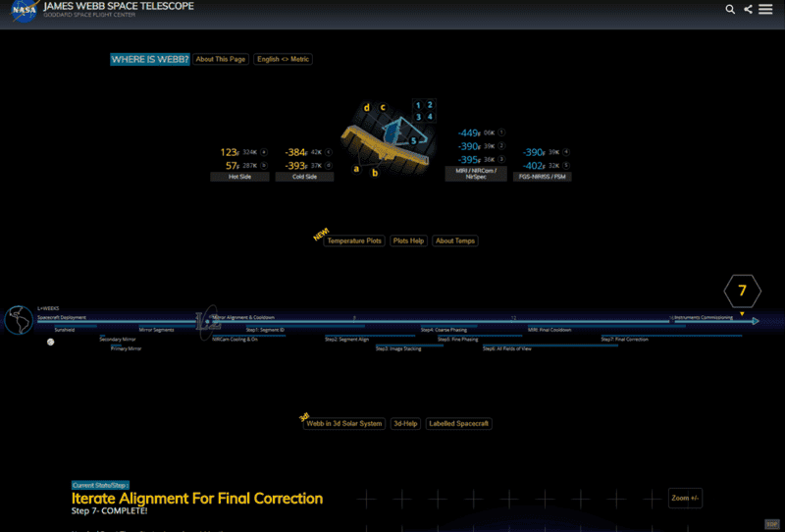Click the hexagon step 7 indicator
Viewport: 785px width, 532px height.
tap(743, 291)
